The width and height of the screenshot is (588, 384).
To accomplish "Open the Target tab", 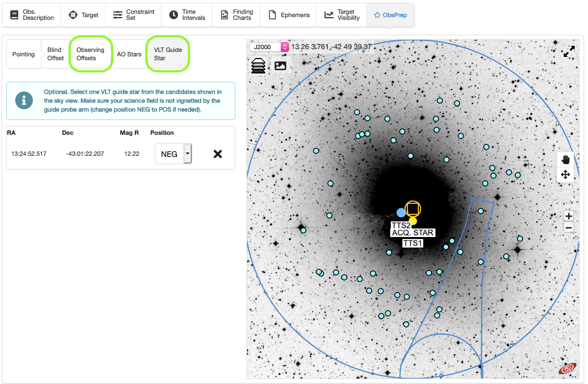I will [x=83, y=15].
